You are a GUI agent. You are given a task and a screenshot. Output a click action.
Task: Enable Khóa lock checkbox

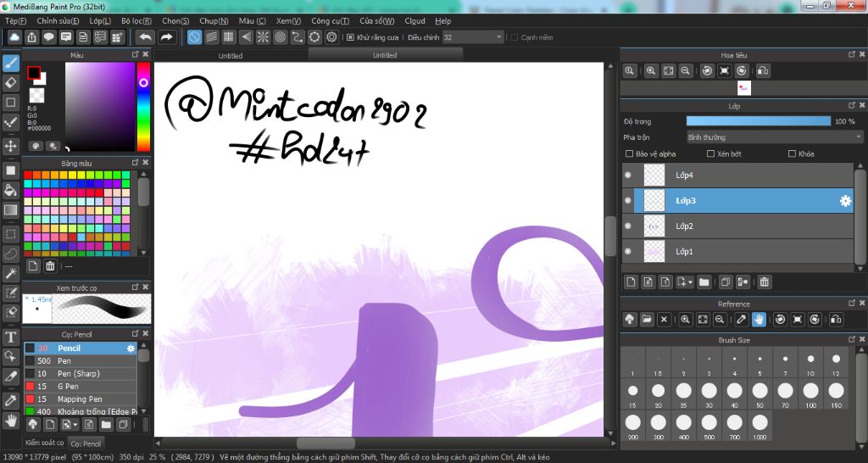pyautogui.click(x=793, y=154)
